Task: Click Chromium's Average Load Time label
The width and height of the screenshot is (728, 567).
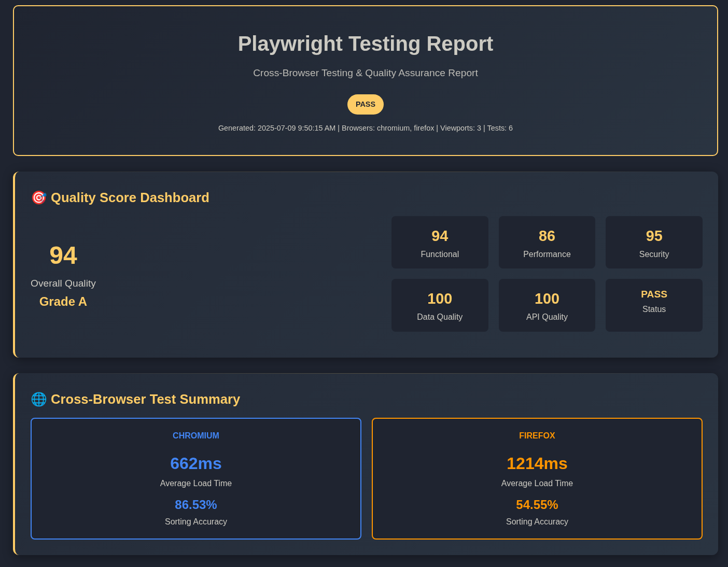Action: [196, 484]
